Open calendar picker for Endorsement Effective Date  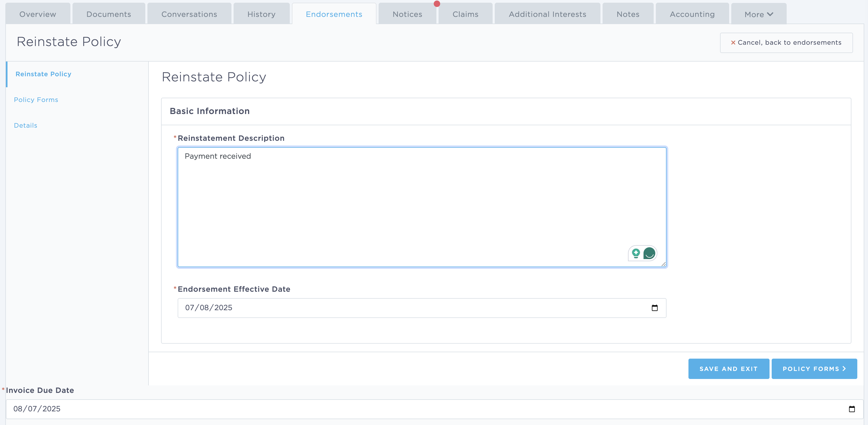pos(654,308)
